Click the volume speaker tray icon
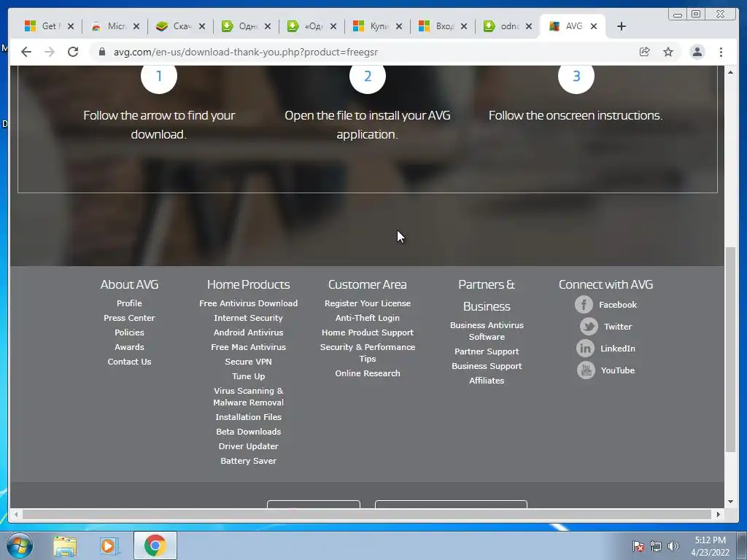This screenshot has height=560, width=747. (x=673, y=546)
